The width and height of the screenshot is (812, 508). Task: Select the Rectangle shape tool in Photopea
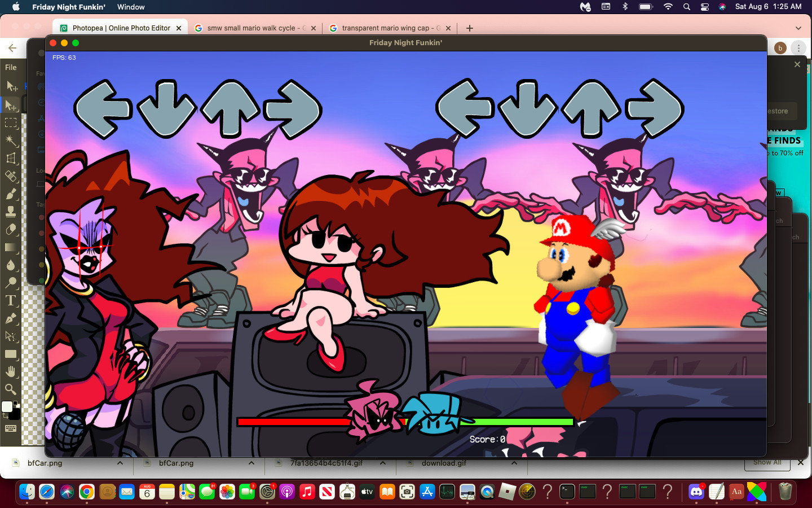11,354
